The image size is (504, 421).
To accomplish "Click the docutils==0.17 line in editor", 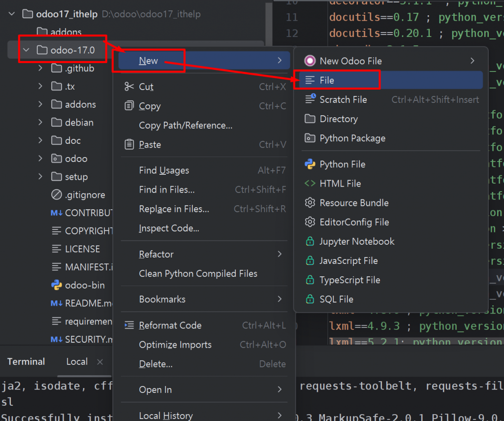I will [416, 17].
